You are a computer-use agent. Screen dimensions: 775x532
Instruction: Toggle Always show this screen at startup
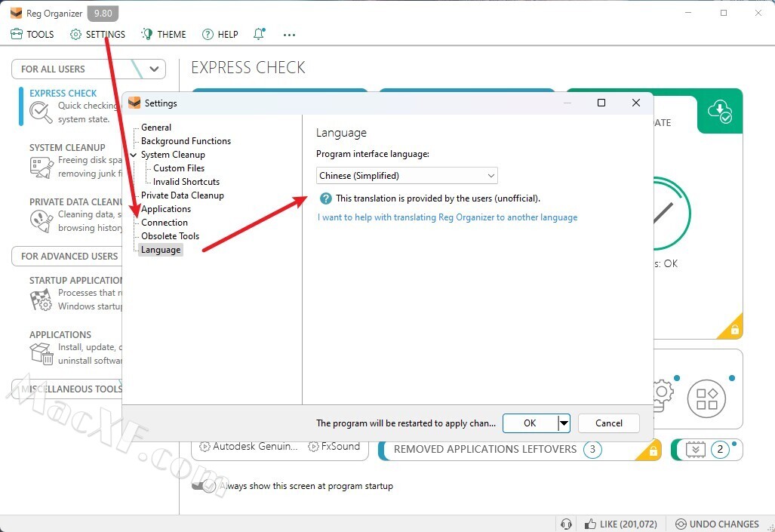(x=204, y=486)
